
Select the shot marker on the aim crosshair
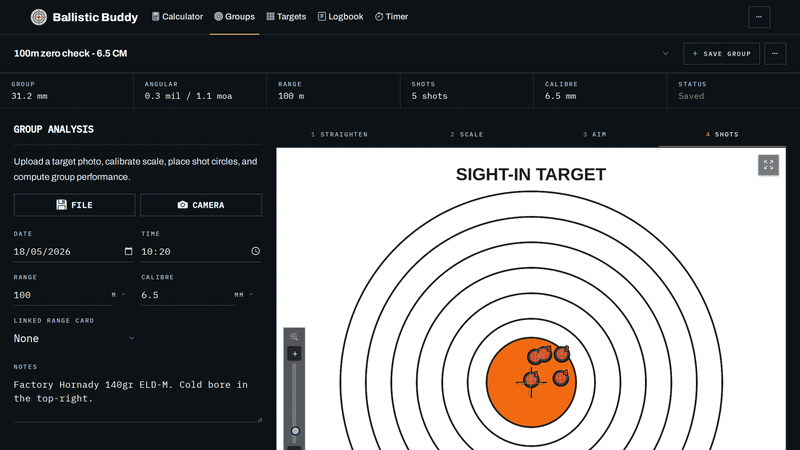[531, 380]
